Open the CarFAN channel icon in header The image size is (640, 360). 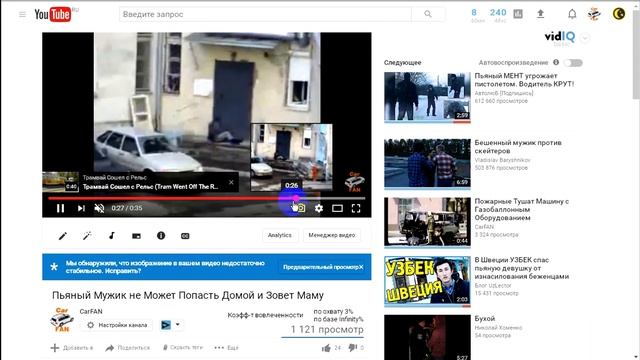click(594, 14)
